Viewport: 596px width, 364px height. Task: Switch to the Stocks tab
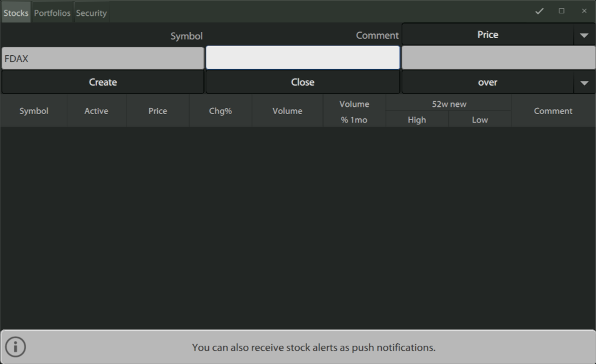coord(16,13)
